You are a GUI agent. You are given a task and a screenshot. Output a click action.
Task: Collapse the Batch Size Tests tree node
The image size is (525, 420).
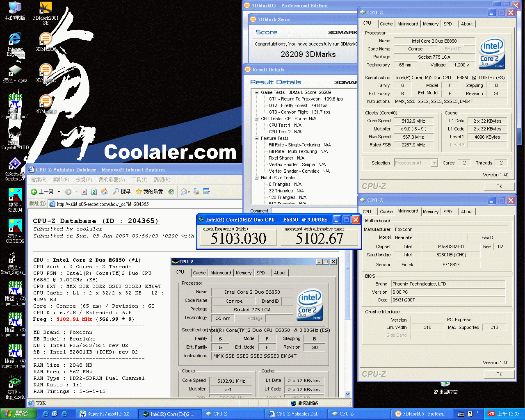[257, 178]
